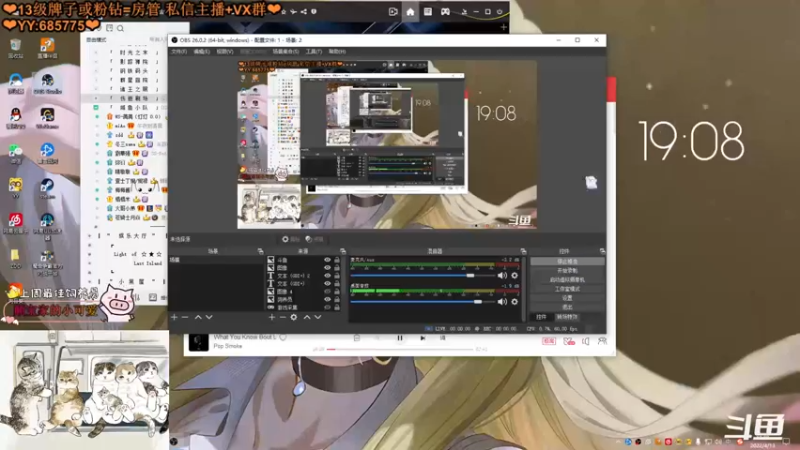Toggle lock on 文本 (GDI+) 2 source
Screen dimensions: 800x450
(x=337, y=276)
